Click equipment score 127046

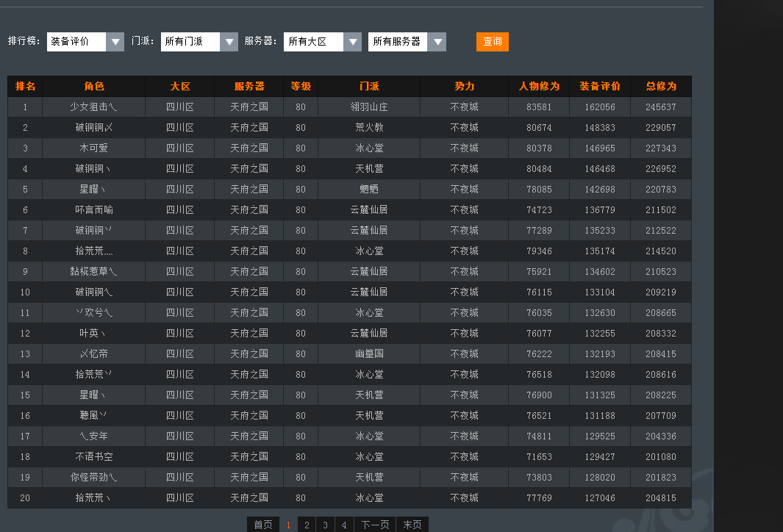coord(600,497)
